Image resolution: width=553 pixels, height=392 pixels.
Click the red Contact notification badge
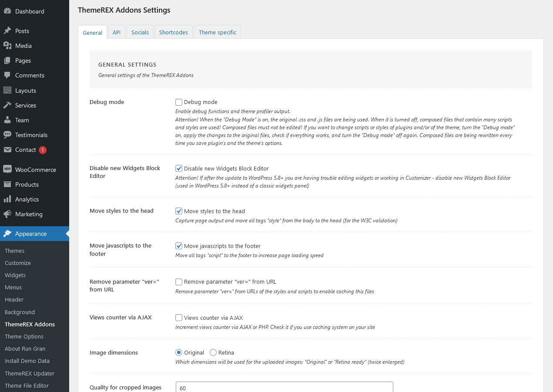[43, 150]
